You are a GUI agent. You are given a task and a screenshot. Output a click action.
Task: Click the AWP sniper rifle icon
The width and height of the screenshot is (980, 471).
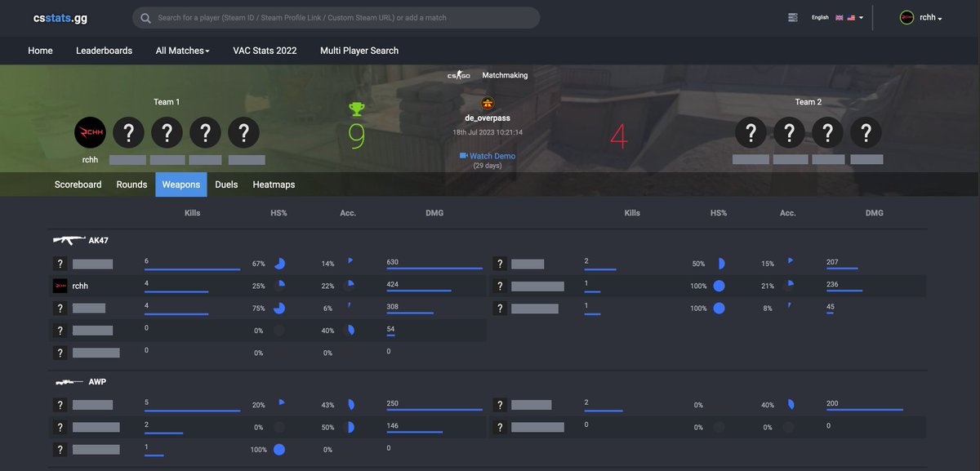pyautogui.click(x=69, y=382)
